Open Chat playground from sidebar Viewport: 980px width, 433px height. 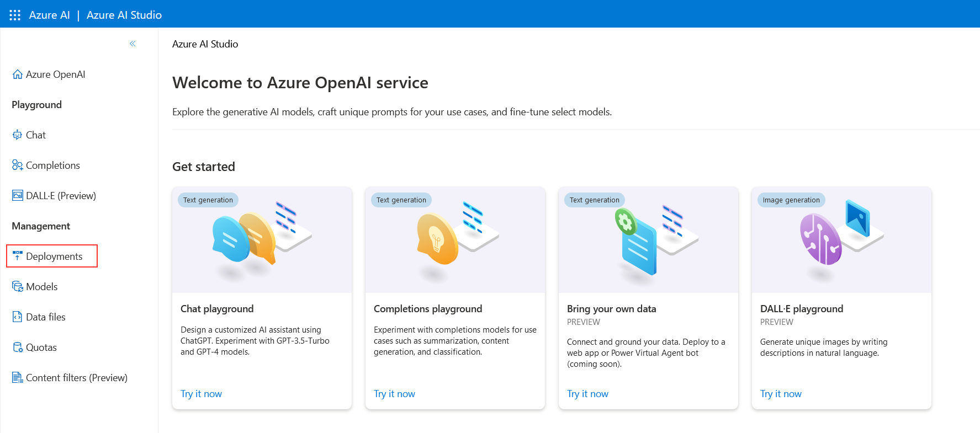(35, 135)
